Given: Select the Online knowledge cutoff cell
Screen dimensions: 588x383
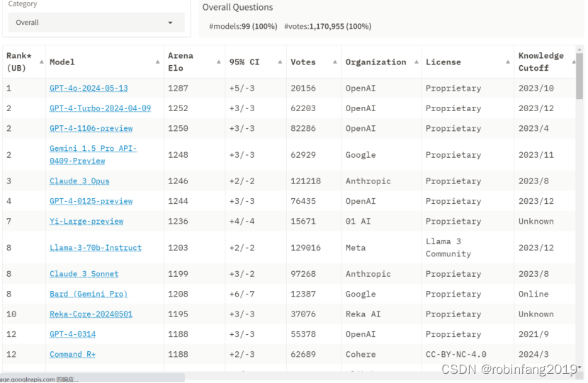Looking at the screenshot, I should coord(533,295).
